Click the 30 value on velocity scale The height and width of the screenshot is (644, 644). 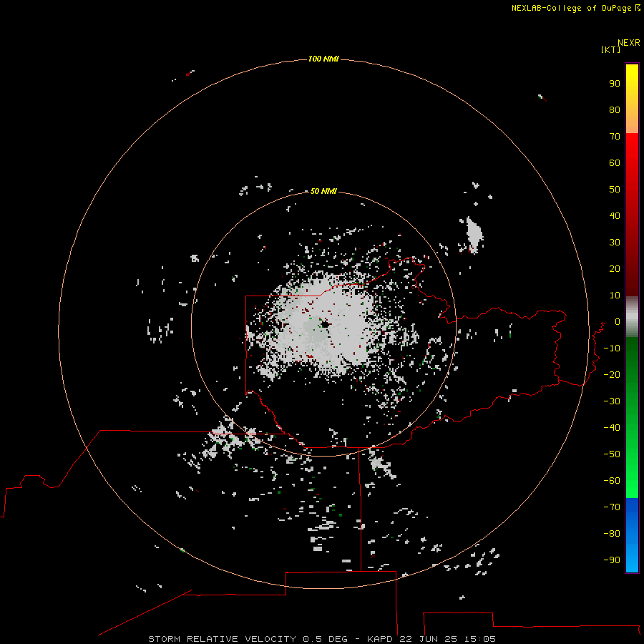click(x=615, y=243)
